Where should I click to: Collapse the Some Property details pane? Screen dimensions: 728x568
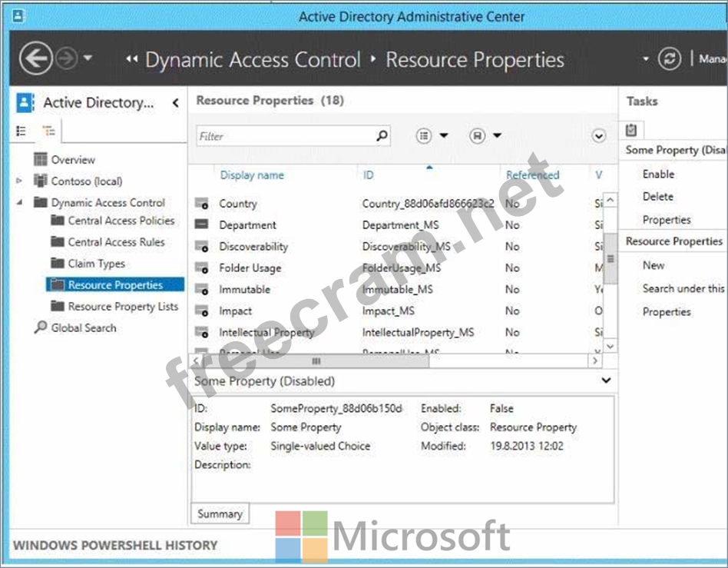pyautogui.click(x=606, y=380)
